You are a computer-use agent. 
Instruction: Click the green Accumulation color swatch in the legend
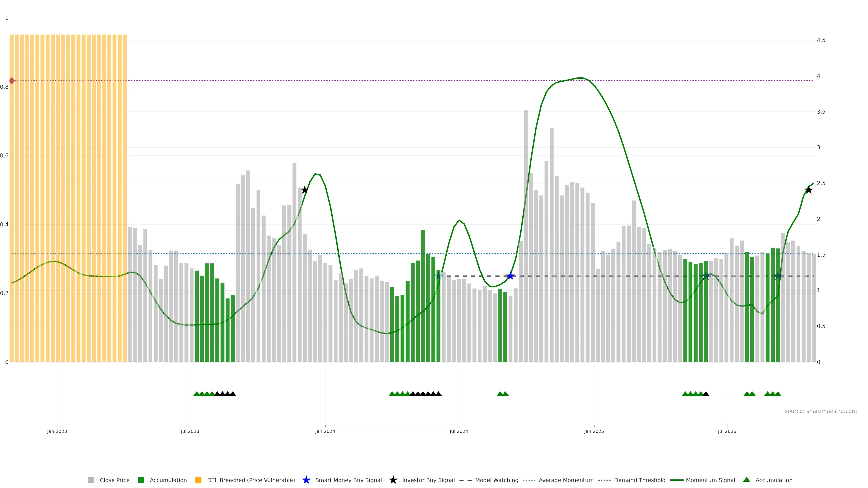coord(141,480)
